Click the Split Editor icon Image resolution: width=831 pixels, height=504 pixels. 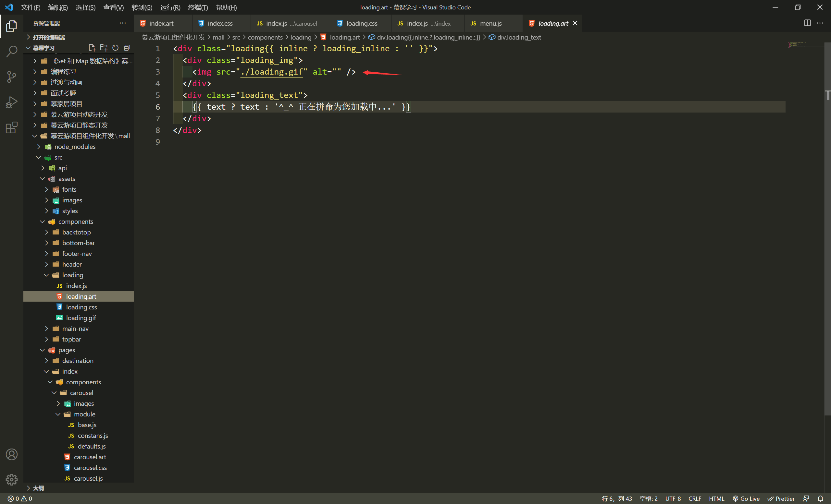point(807,23)
